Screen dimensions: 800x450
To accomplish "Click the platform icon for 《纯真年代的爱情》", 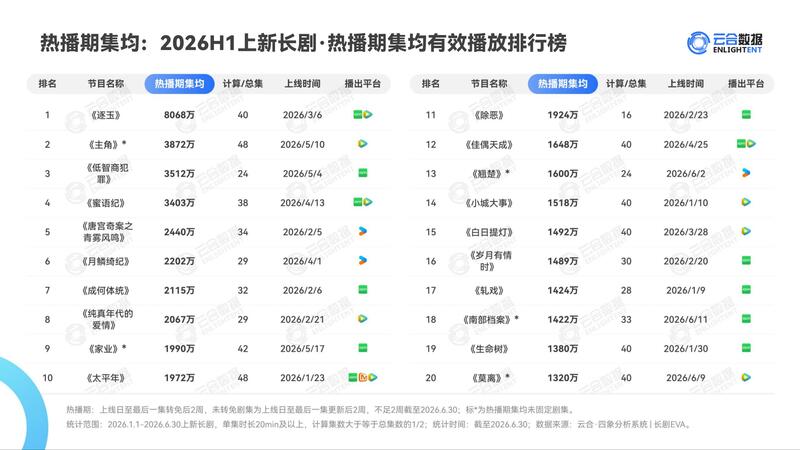I will pyautogui.click(x=363, y=319).
